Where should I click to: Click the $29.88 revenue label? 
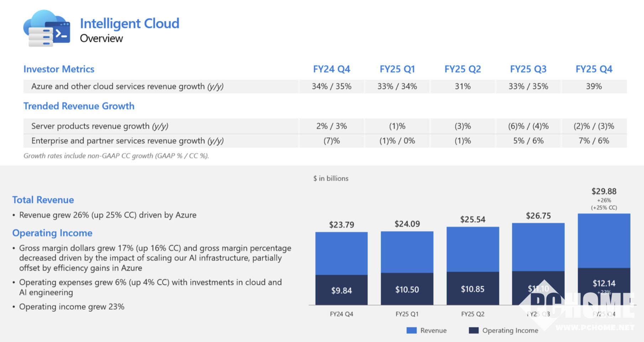pyautogui.click(x=604, y=191)
